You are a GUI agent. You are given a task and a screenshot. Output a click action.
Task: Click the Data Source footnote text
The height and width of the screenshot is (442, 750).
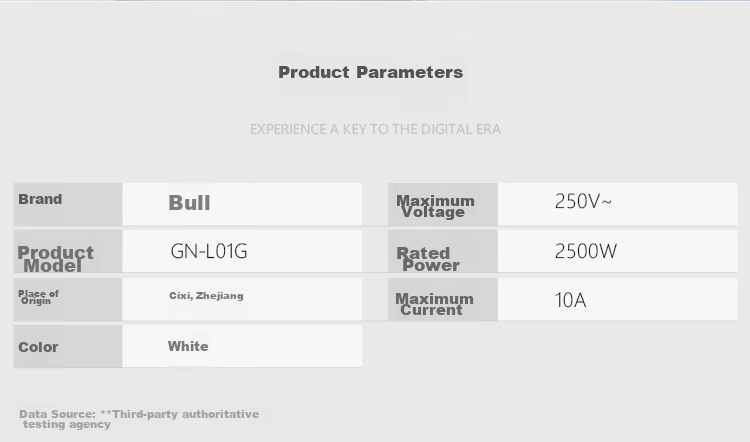click(x=139, y=419)
